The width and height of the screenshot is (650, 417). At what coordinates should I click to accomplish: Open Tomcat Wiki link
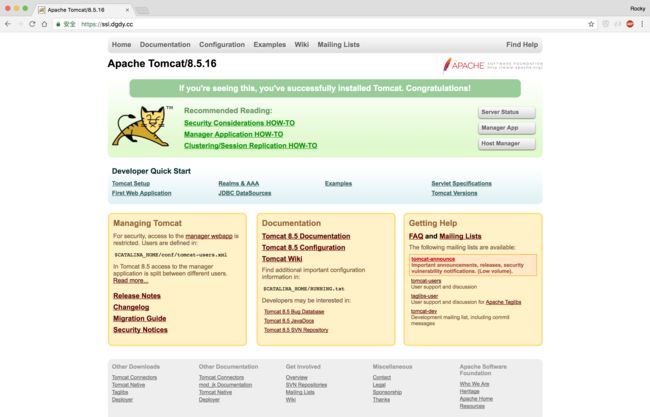[x=282, y=259]
